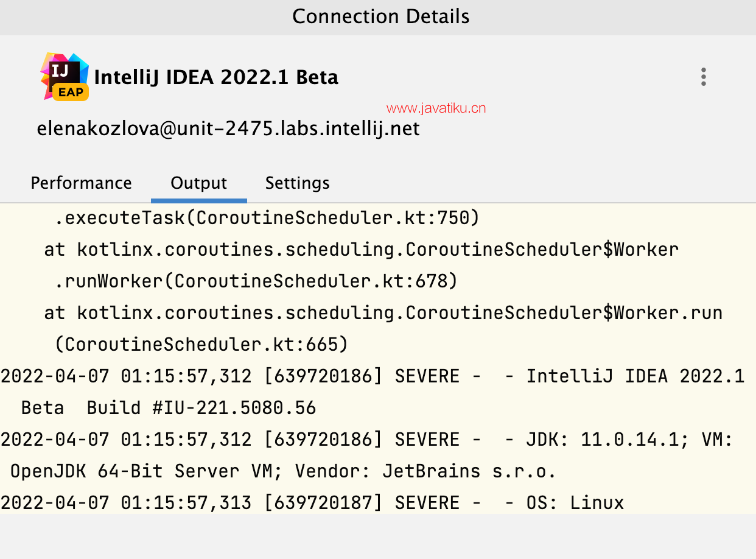This screenshot has width=756, height=559.
Task: Switch to the Performance tab
Action: coord(81,183)
